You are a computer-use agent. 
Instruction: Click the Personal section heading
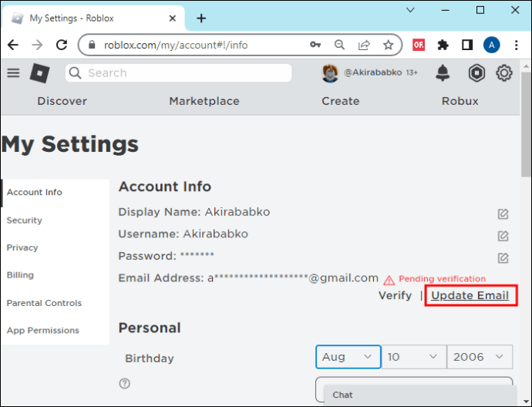point(150,328)
